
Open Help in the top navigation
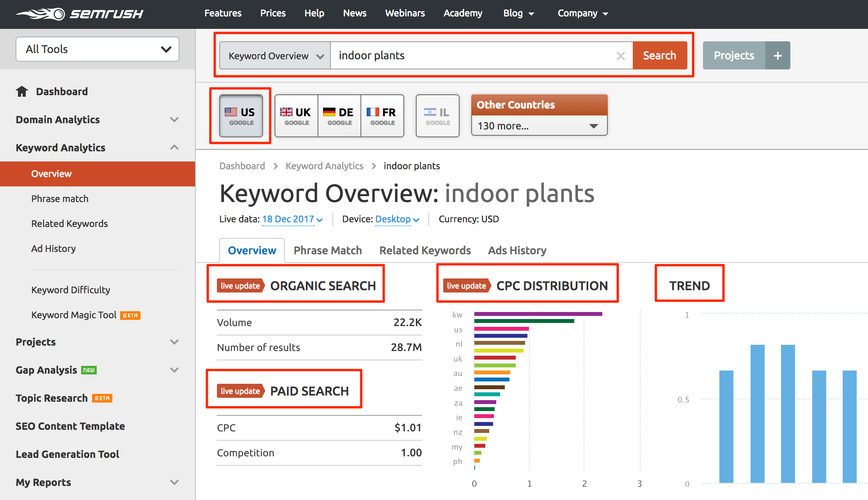point(314,13)
